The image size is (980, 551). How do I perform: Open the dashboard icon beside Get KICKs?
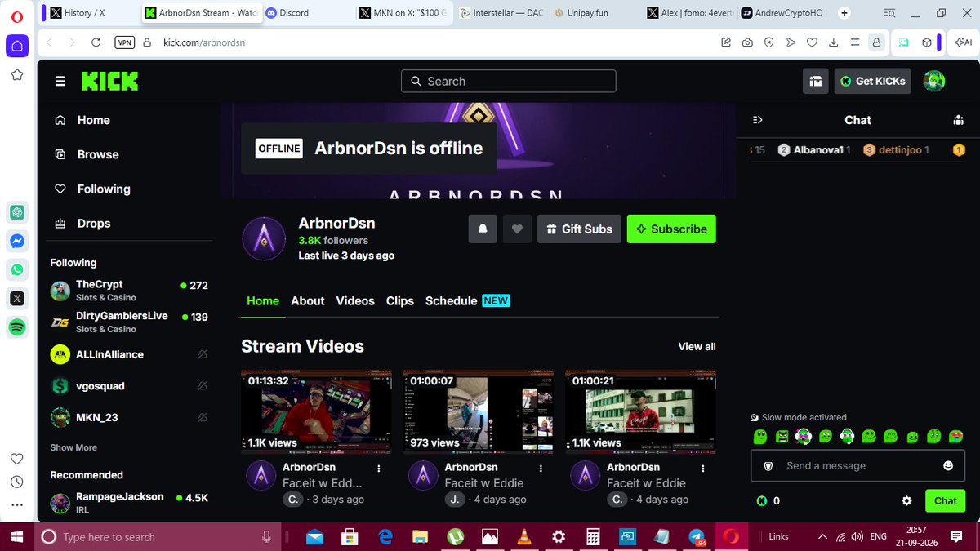pos(815,81)
